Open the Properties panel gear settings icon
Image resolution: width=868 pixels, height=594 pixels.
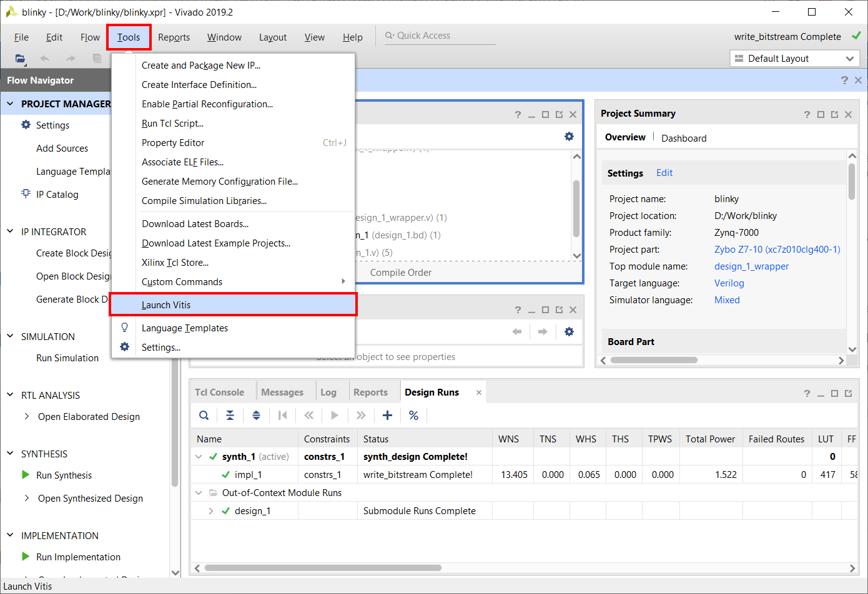[569, 331]
